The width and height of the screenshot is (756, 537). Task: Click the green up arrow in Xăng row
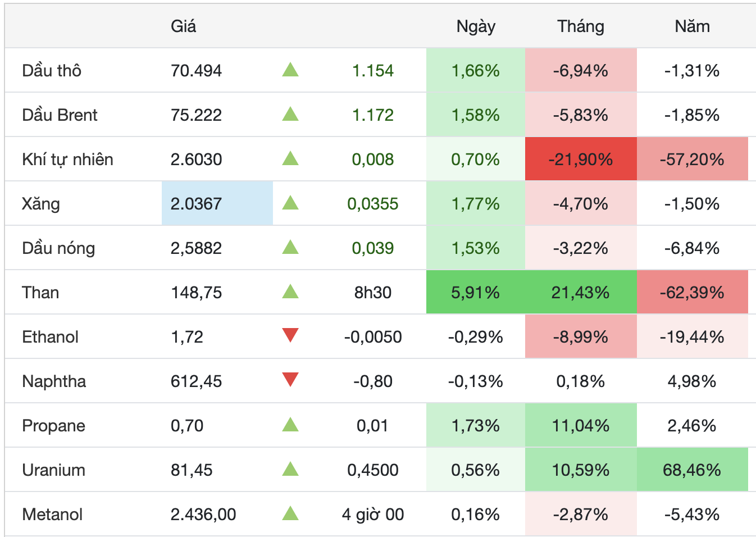click(290, 203)
